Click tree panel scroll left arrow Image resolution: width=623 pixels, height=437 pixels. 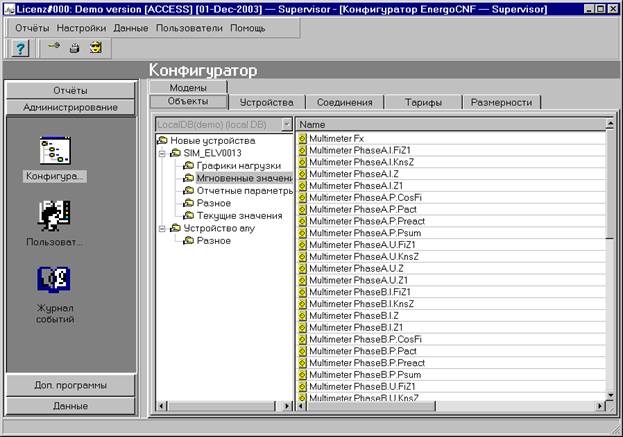tap(161, 406)
